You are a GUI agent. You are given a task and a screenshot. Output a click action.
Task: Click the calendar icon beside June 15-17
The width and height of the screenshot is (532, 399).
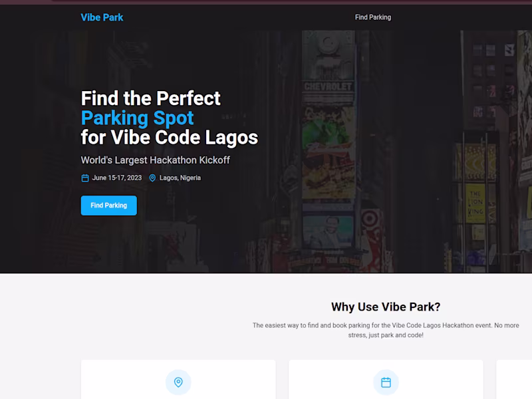[x=85, y=178]
